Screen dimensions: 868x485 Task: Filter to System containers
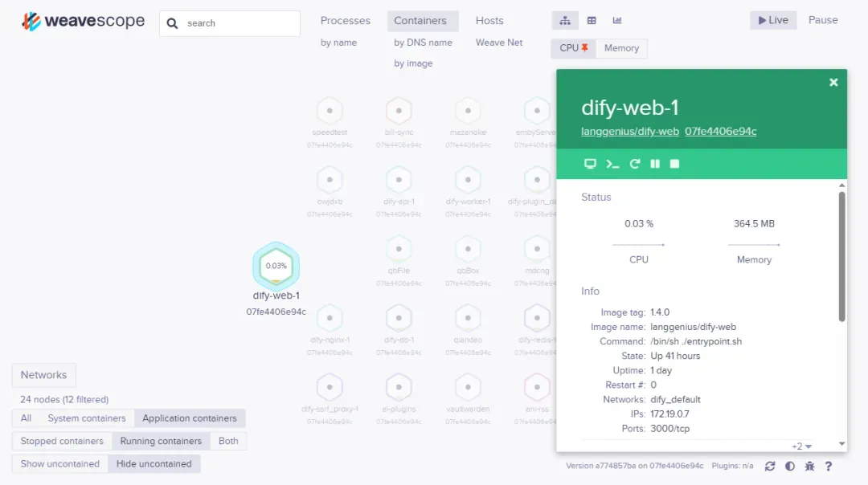pyautogui.click(x=86, y=418)
